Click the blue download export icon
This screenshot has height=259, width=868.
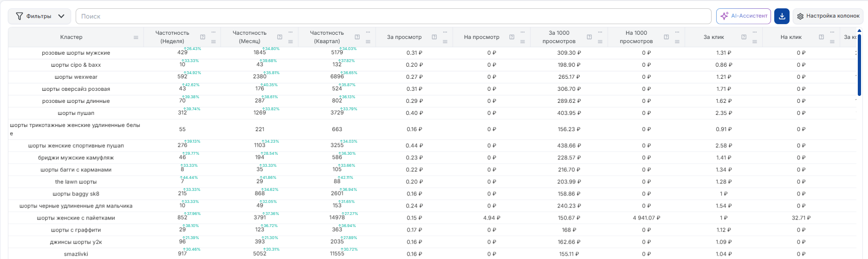coord(782,16)
